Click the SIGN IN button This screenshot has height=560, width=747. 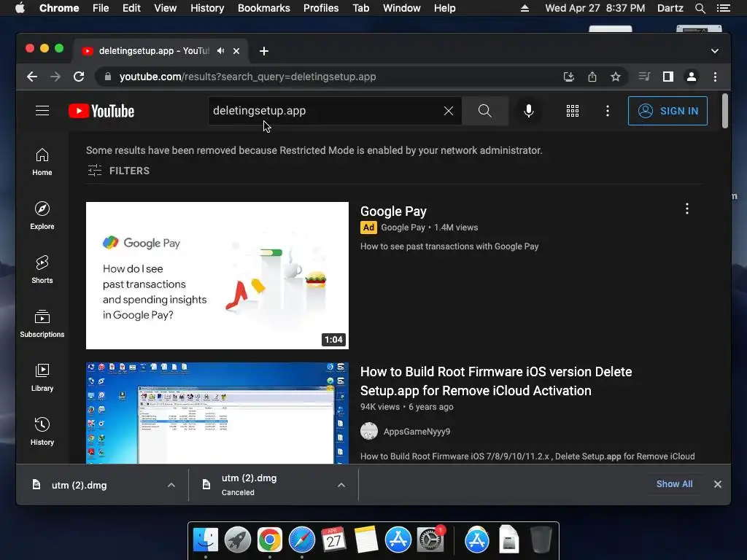tap(667, 111)
